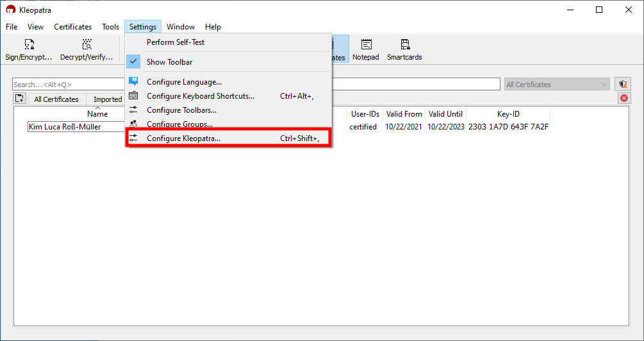Click the Decrypt/Verify toolbar icon

pos(87,49)
